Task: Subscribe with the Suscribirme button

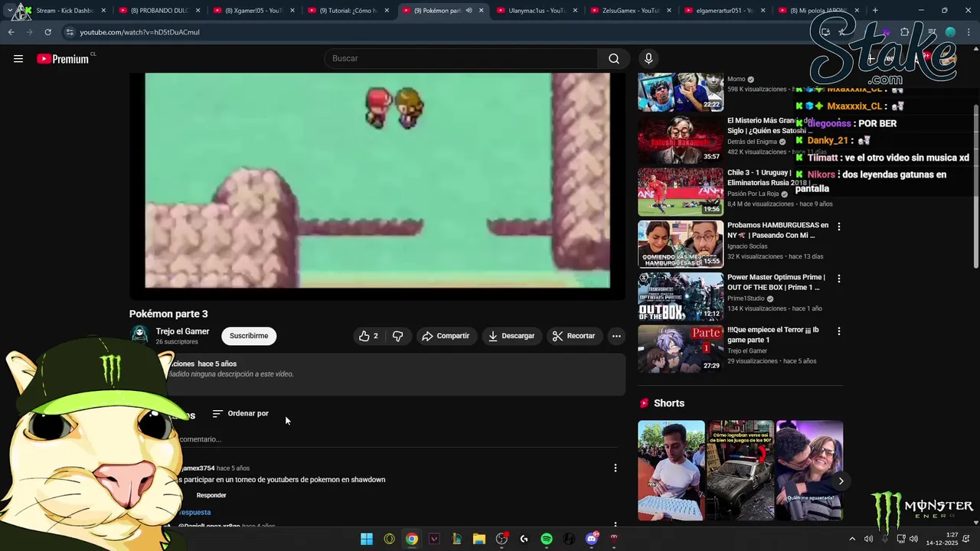Action: tap(249, 336)
